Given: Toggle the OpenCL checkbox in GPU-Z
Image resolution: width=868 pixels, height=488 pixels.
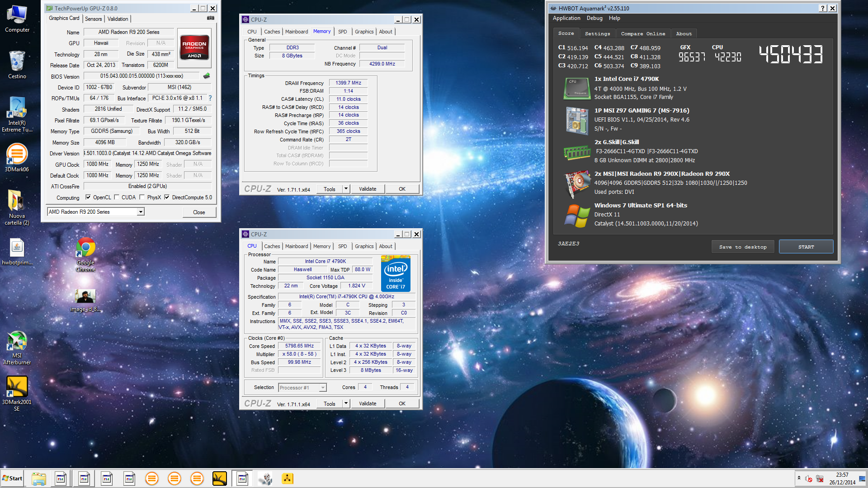Looking at the screenshot, I should point(88,197).
